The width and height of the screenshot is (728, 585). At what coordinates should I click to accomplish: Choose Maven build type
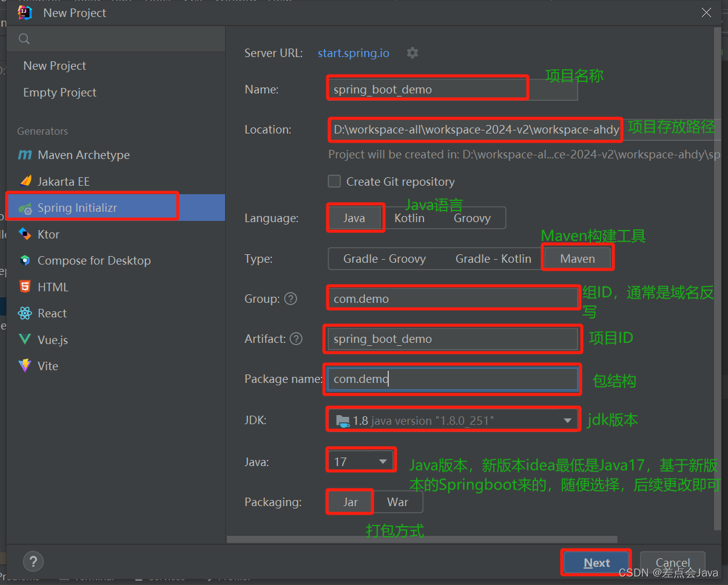tap(578, 259)
